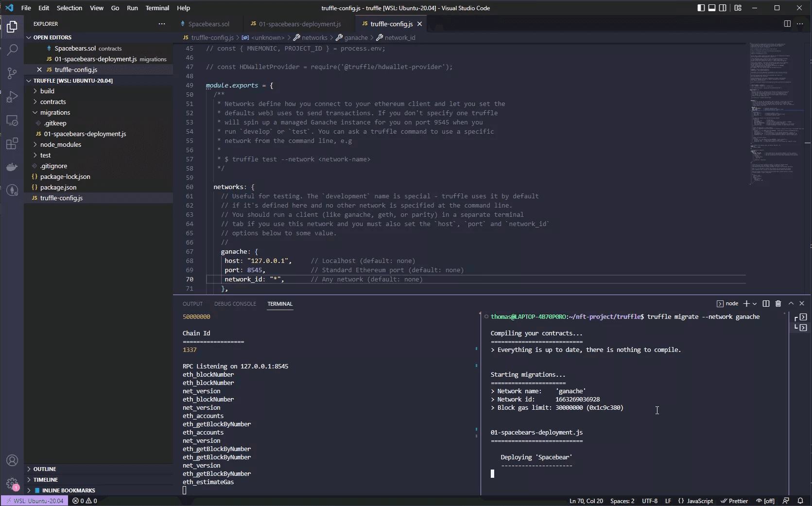Click new terminal plus icon
Image resolution: width=812 pixels, height=506 pixels.
(746, 303)
